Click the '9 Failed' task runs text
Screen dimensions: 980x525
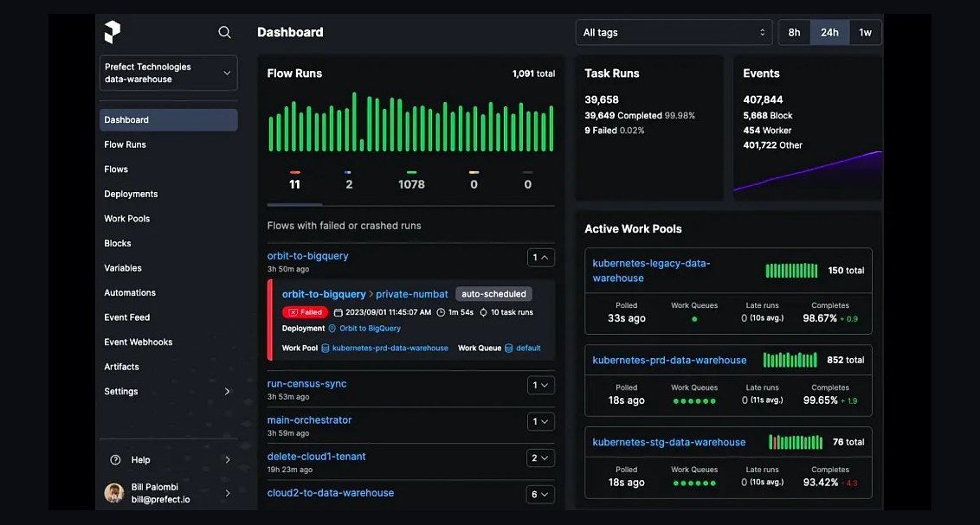pos(601,131)
